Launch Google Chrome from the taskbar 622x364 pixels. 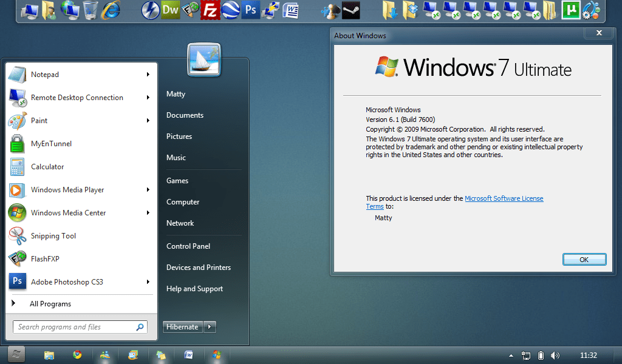pyautogui.click(x=77, y=354)
